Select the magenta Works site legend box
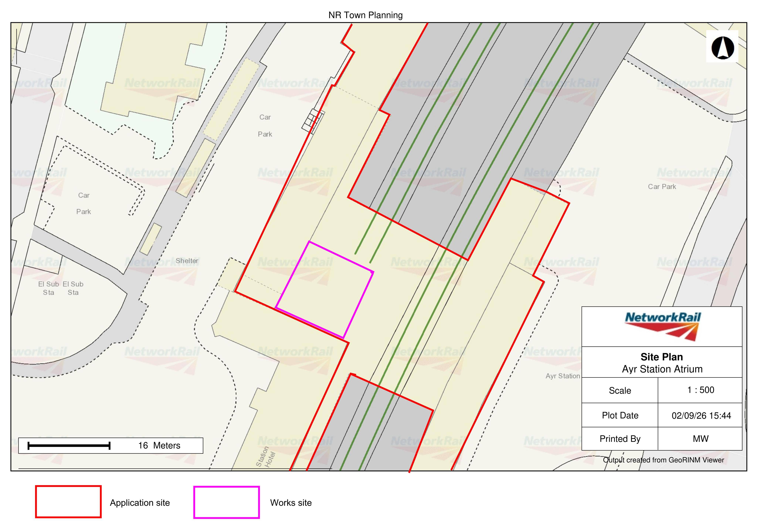The image size is (757, 532). pos(227,502)
